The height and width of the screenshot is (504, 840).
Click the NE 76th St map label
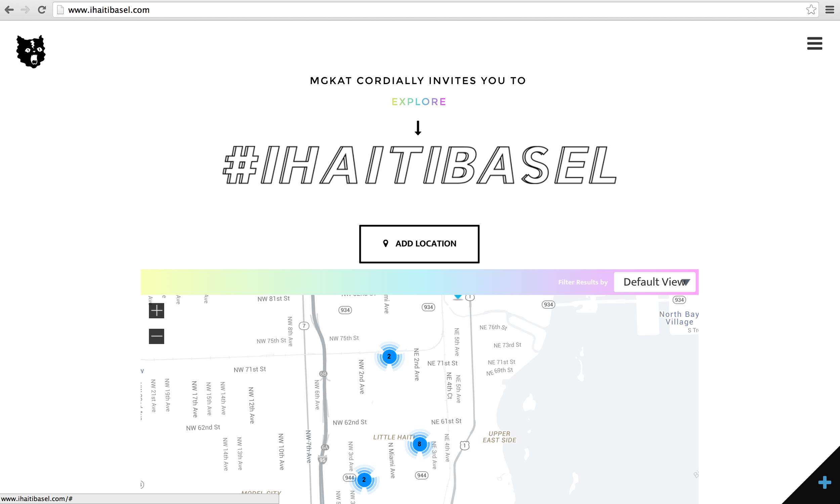(x=493, y=327)
